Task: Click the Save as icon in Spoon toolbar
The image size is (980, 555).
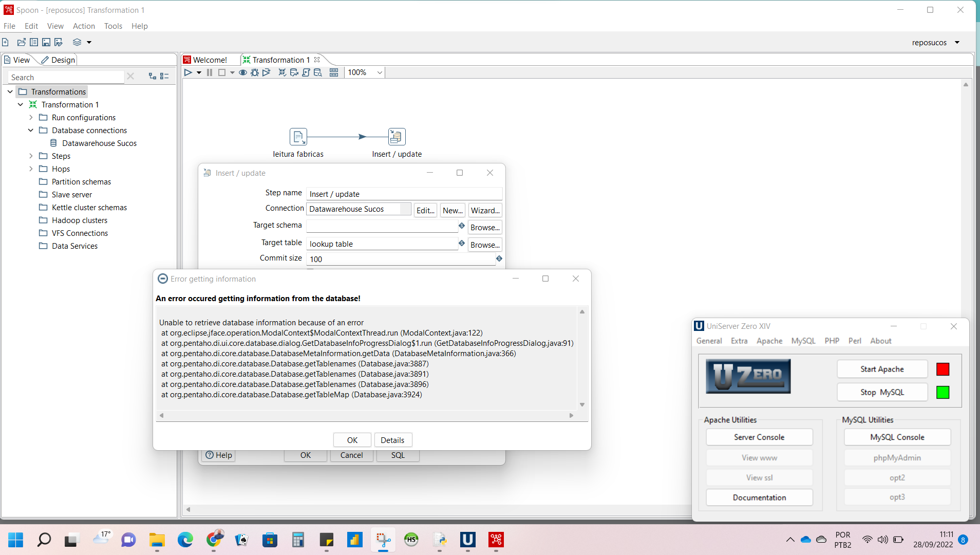Action: click(59, 42)
